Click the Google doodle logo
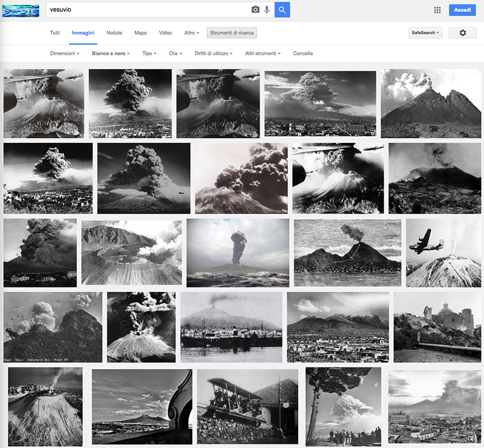The height and width of the screenshot is (448, 484). (21, 11)
